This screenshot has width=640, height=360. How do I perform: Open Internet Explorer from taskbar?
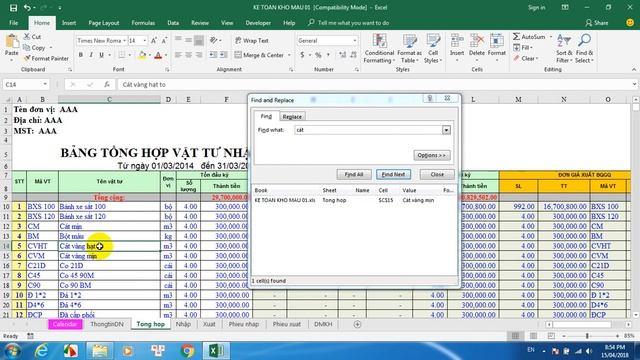[x=41, y=351]
